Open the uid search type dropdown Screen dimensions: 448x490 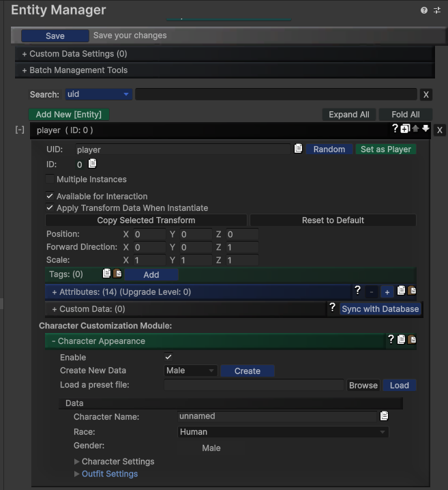[99, 94]
